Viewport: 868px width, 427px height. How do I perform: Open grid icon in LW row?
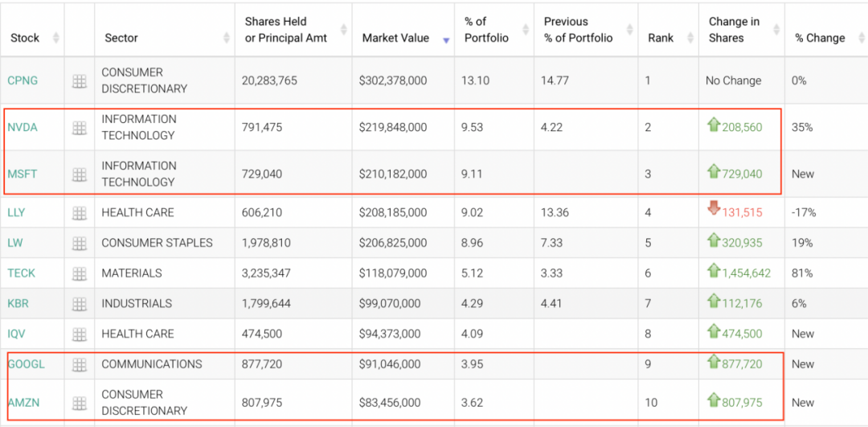click(80, 243)
